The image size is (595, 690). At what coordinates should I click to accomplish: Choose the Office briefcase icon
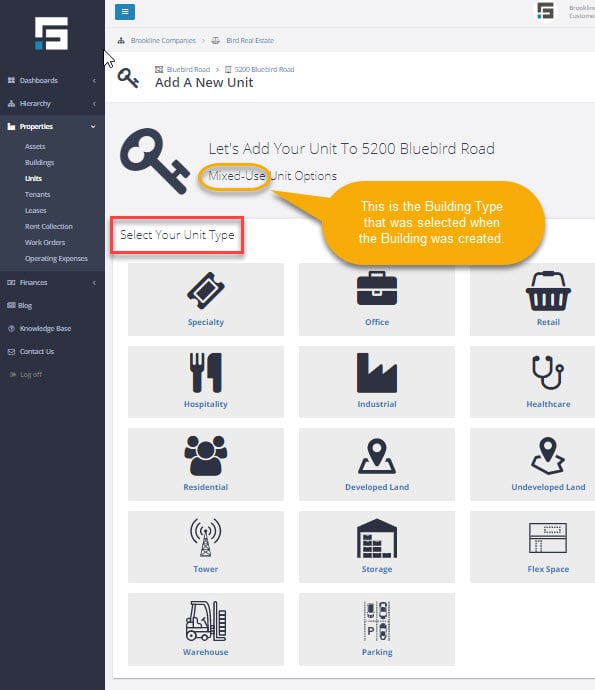click(377, 289)
